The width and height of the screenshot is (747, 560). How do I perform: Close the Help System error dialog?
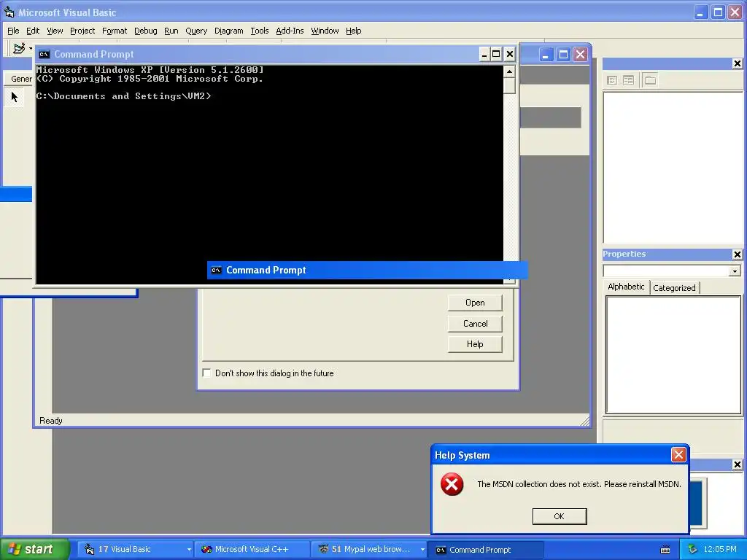coord(678,455)
